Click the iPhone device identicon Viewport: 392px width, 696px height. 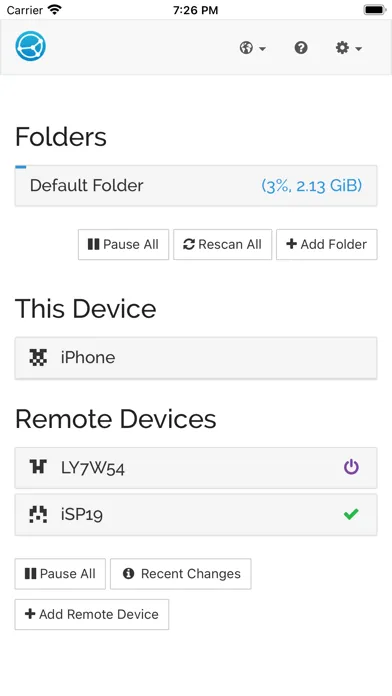38,357
